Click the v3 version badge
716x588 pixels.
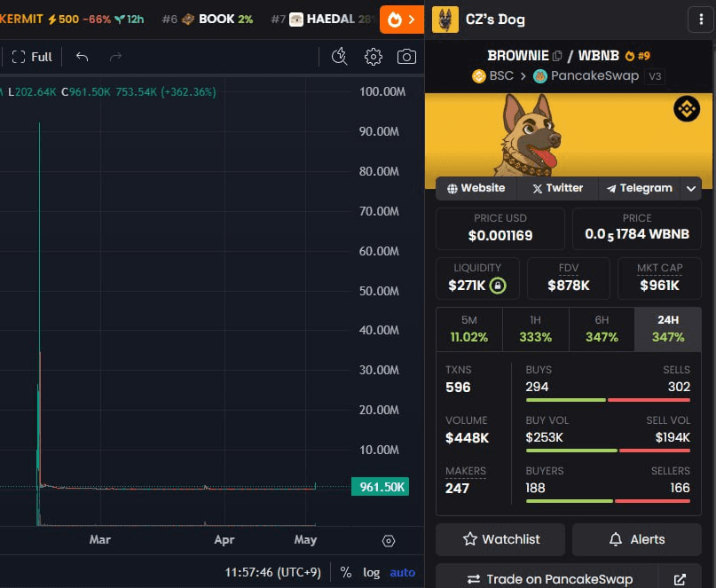[x=655, y=76]
